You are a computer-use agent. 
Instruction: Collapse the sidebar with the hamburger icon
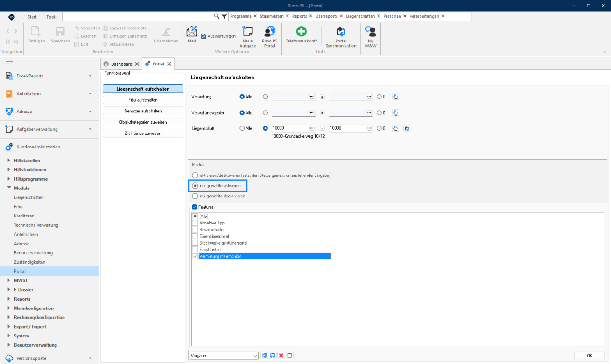point(9,63)
